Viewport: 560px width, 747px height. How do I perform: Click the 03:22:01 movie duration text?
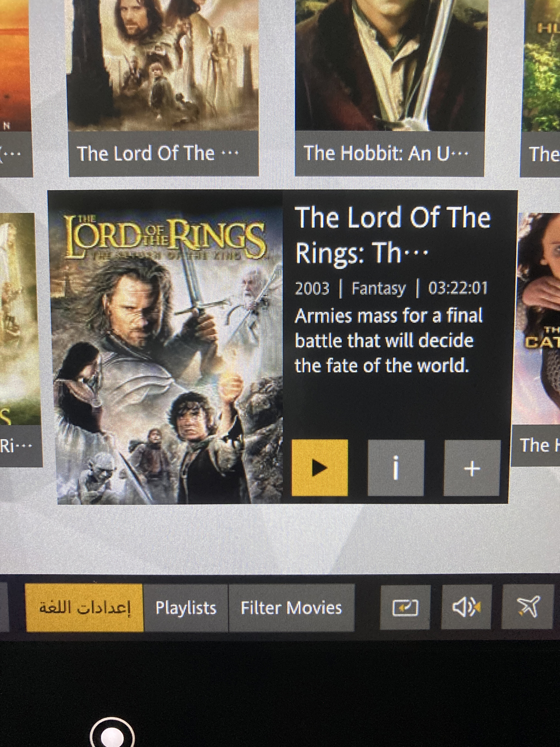coord(458,288)
